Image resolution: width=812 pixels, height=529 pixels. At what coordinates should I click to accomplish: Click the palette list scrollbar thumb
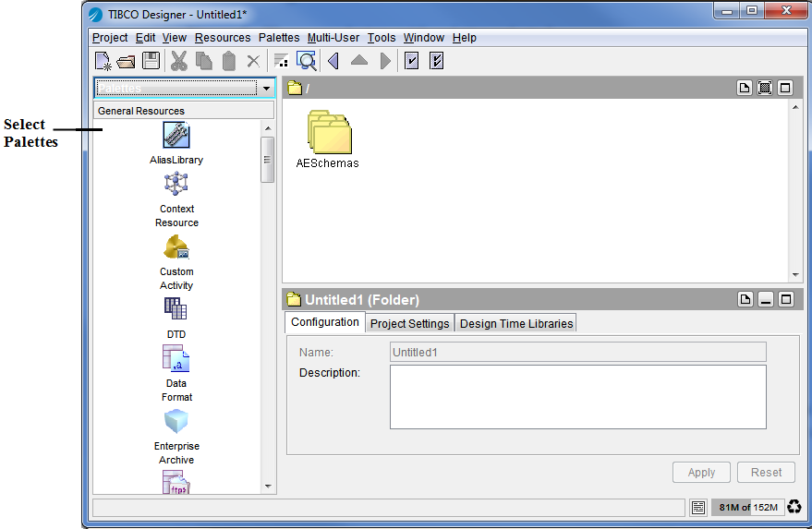tap(267, 160)
